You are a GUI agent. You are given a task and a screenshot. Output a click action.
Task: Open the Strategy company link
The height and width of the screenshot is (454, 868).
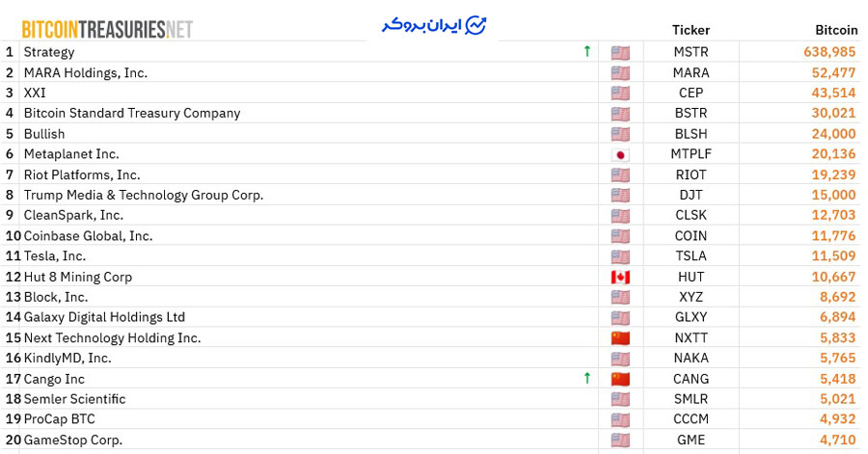[49, 52]
